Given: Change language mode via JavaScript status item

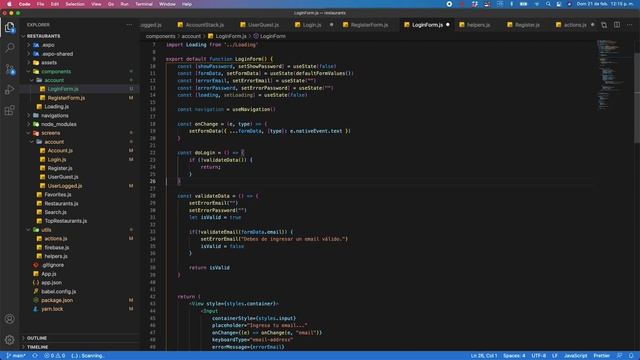Looking at the screenshot, I should pyautogui.click(x=575, y=356).
